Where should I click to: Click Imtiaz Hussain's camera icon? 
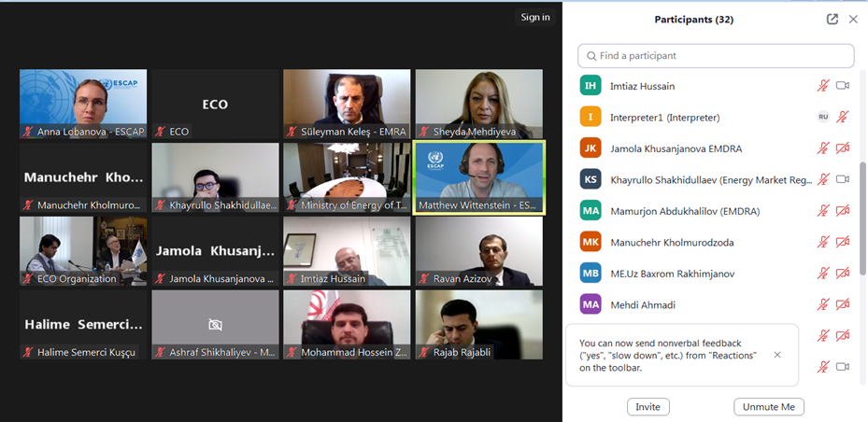coord(843,86)
